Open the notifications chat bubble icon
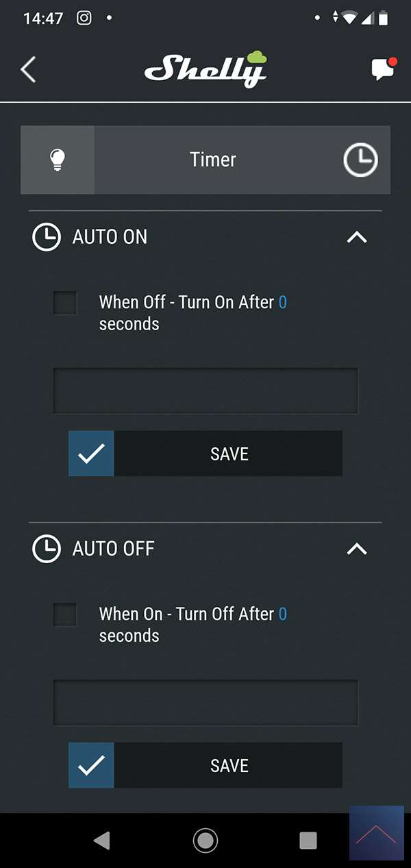The height and width of the screenshot is (868, 411). [382, 70]
